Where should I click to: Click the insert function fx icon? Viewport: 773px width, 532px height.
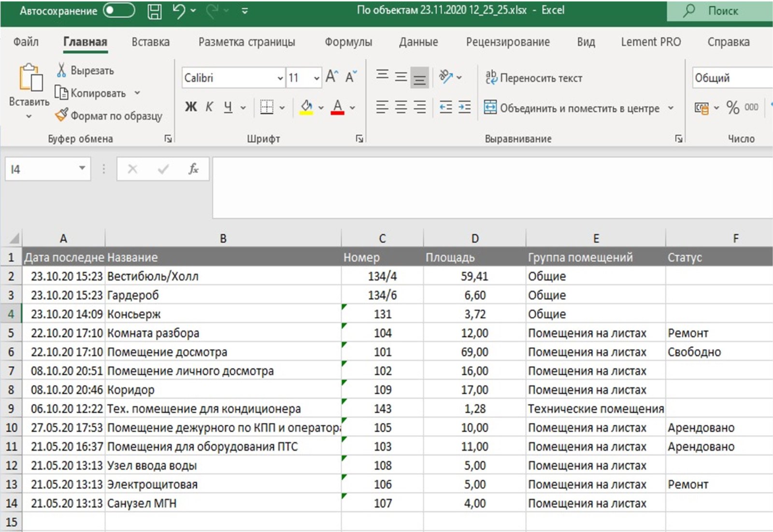[x=193, y=169]
